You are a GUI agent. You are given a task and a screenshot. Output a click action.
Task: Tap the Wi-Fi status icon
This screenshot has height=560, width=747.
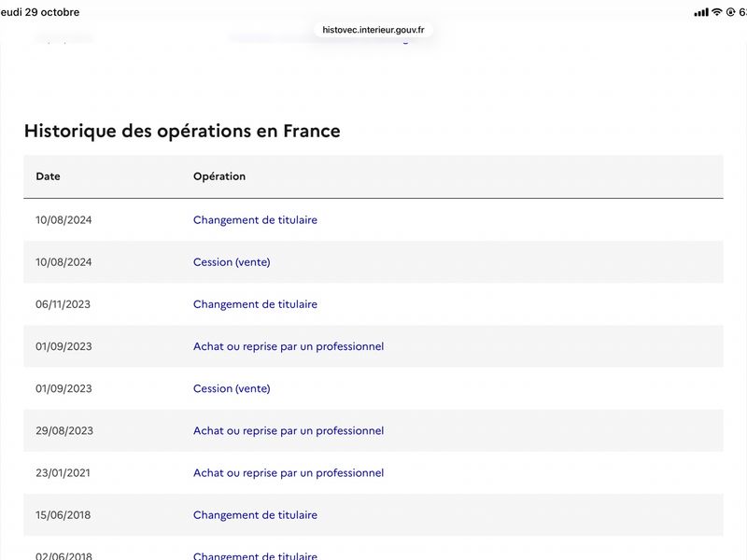tap(716, 12)
